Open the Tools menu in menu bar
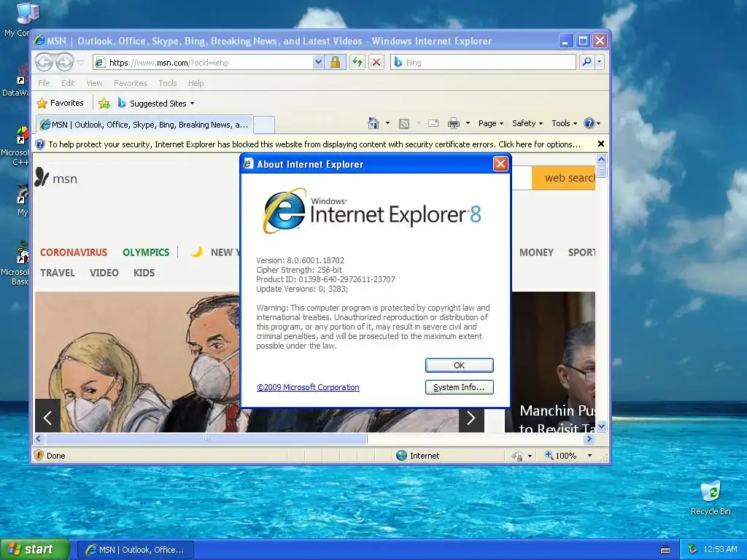Image resolution: width=747 pixels, height=560 pixels. (x=168, y=83)
